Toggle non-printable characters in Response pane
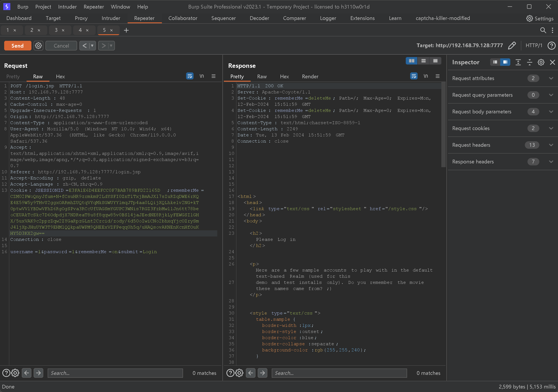The height and width of the screenshot is (392, 558). pos(426,76)
